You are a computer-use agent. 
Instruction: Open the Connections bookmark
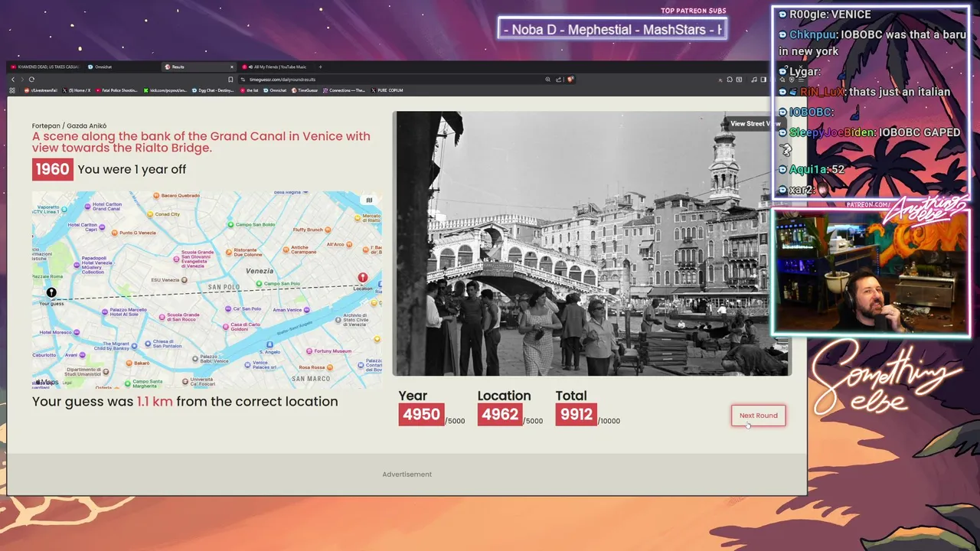pyautogui.click(x=344, y=90)
